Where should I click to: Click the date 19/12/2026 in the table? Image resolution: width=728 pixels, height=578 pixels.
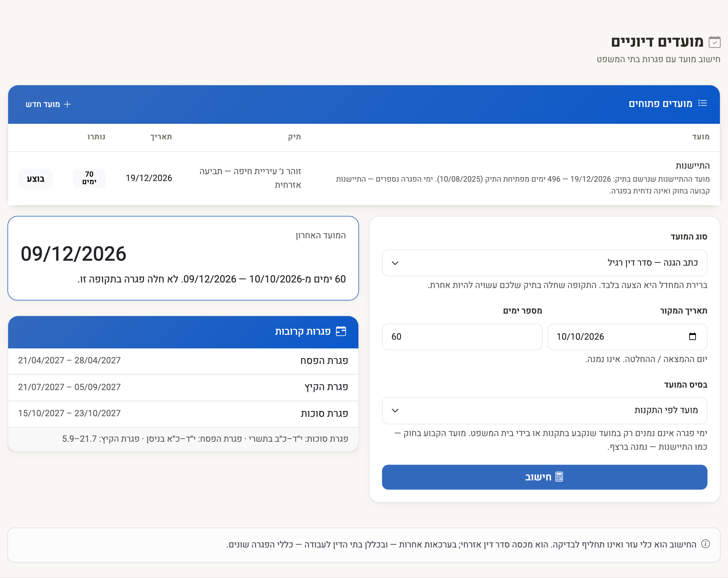click(x=149, y=178)
